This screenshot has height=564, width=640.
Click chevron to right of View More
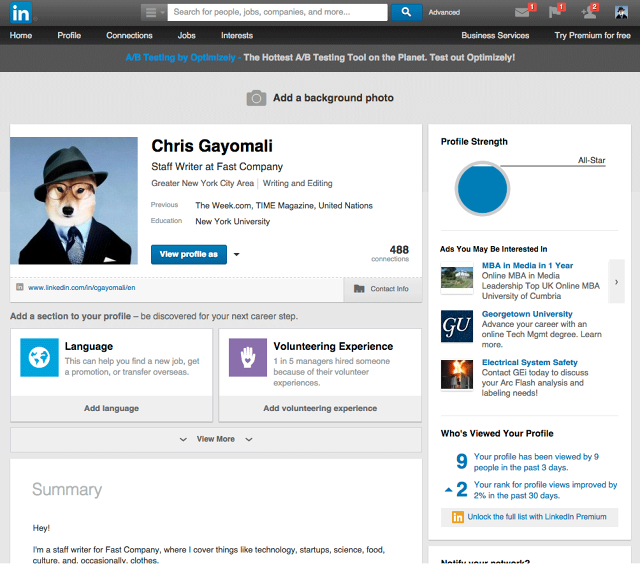(249, 440)
